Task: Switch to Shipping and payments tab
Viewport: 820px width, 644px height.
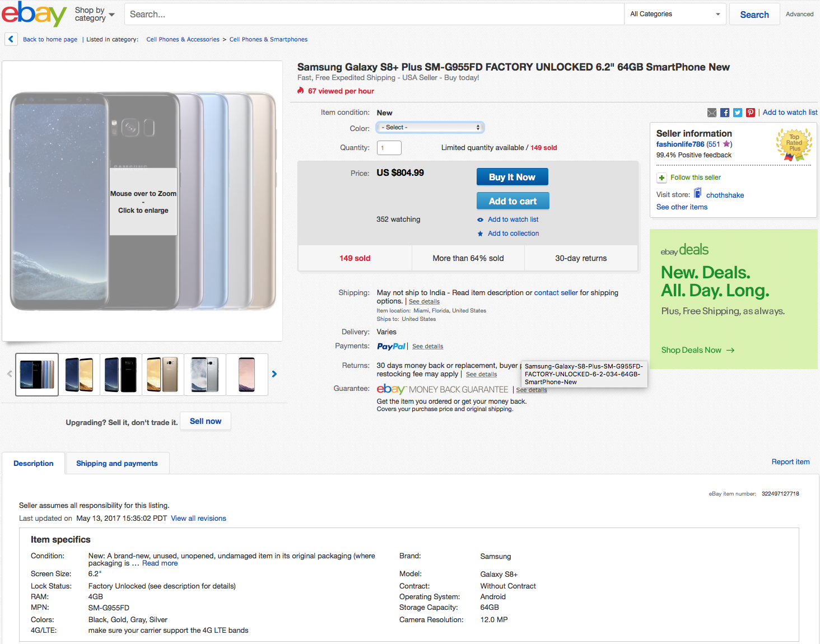Action: pos(117,464)
